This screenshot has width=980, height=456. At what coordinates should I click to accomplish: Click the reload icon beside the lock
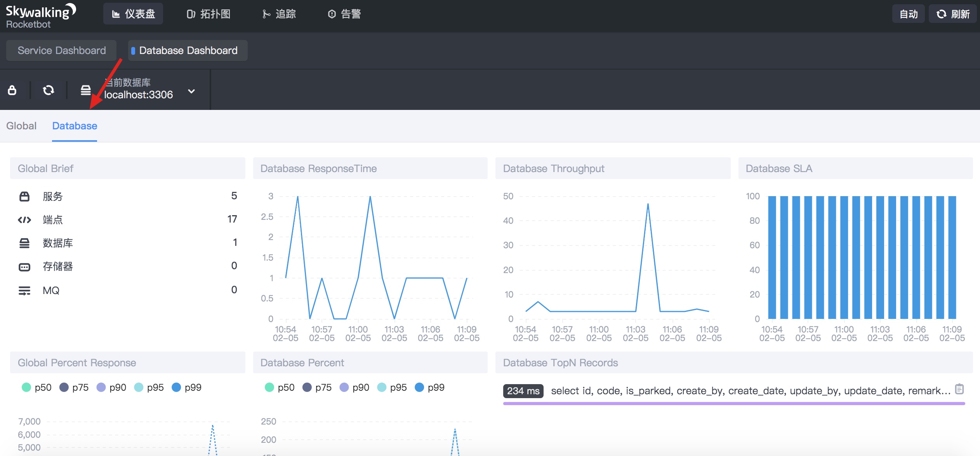click(48, 90)
